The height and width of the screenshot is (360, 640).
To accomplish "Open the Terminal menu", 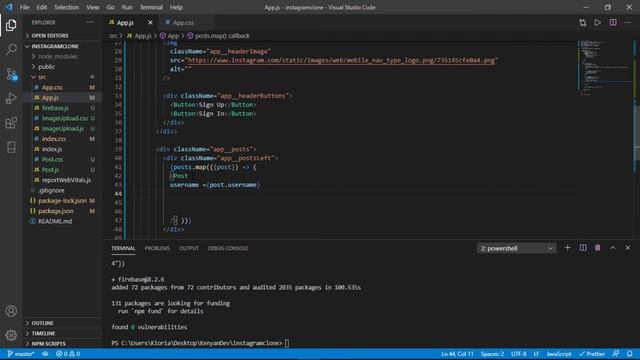I will coord(151,7).
